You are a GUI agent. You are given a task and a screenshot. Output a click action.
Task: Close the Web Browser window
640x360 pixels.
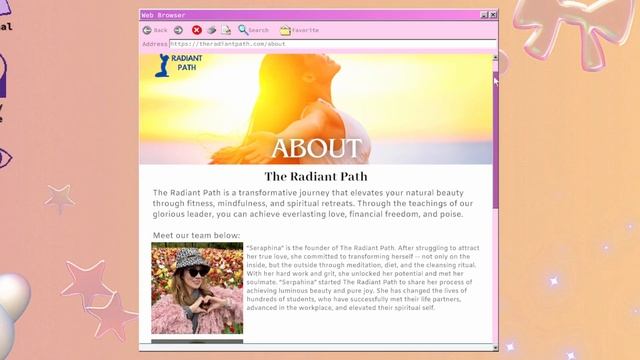(493, 15)
